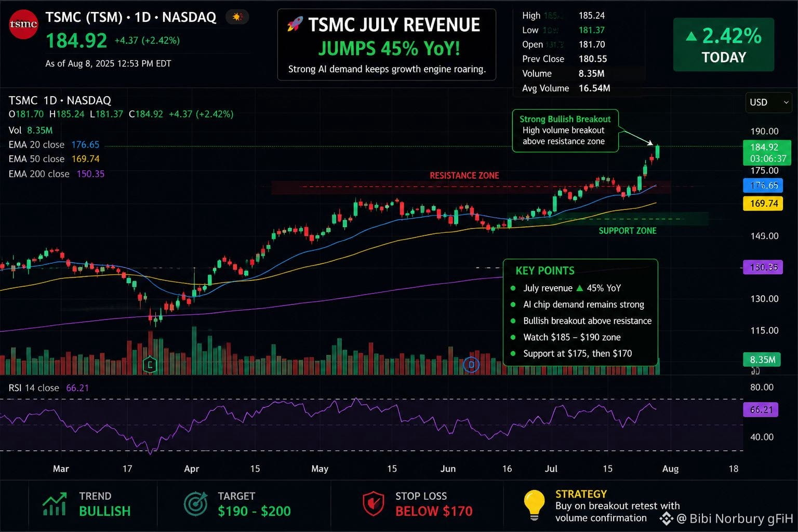Click the 'Support at $175, then $170' key point

(578, 354)
